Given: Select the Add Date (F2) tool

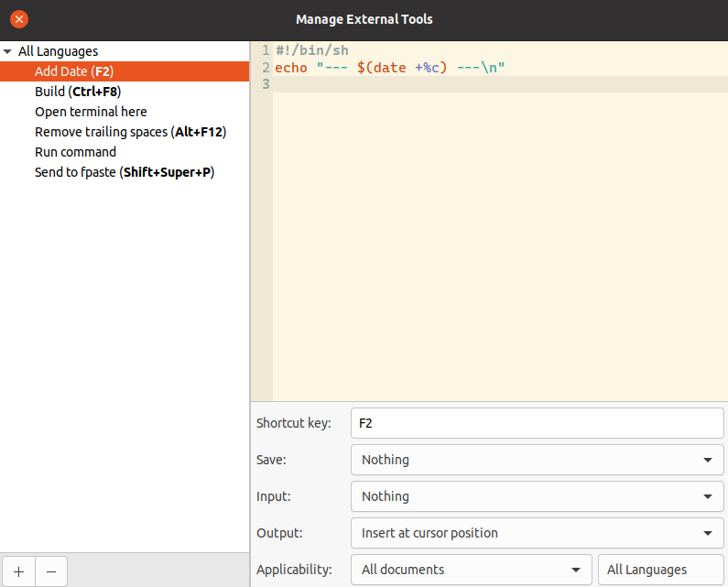Looking at the screenshot, I should point(125,71).
